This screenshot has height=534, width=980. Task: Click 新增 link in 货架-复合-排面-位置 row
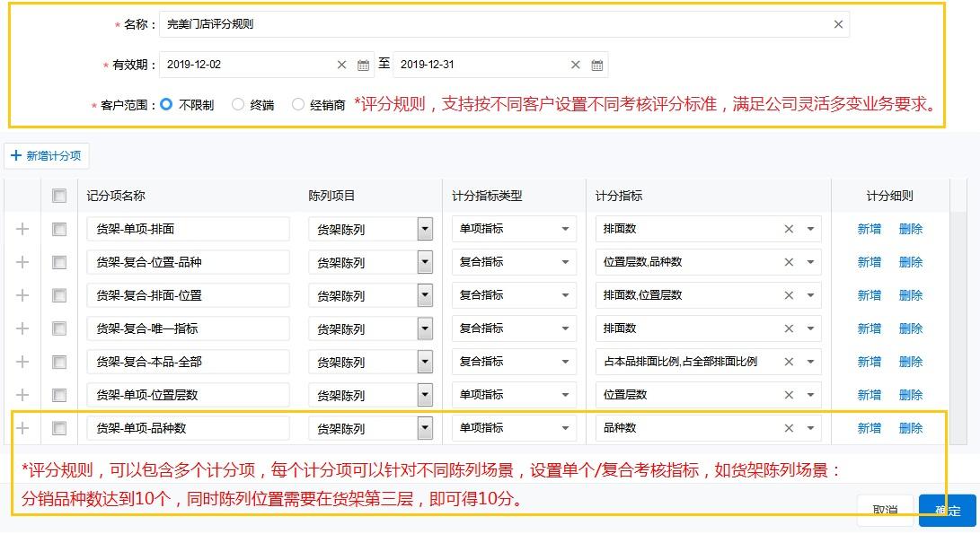coord(869,295)
